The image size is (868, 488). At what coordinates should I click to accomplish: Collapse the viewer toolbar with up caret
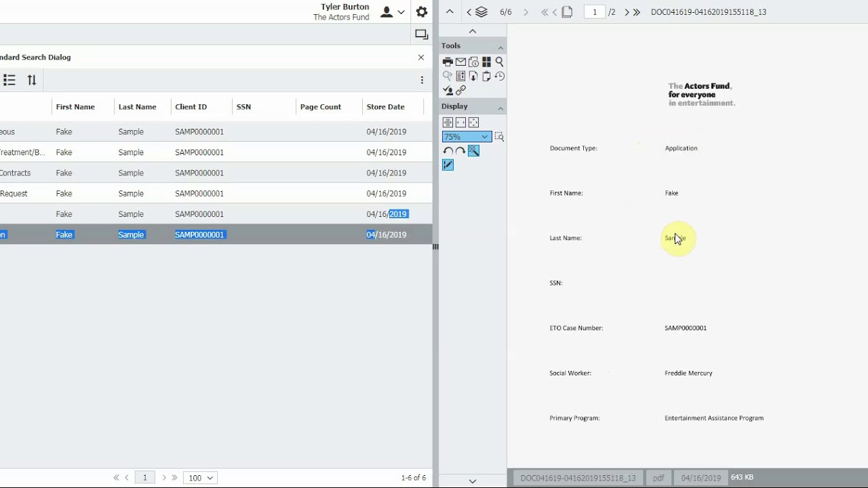[x=450, y=12]
